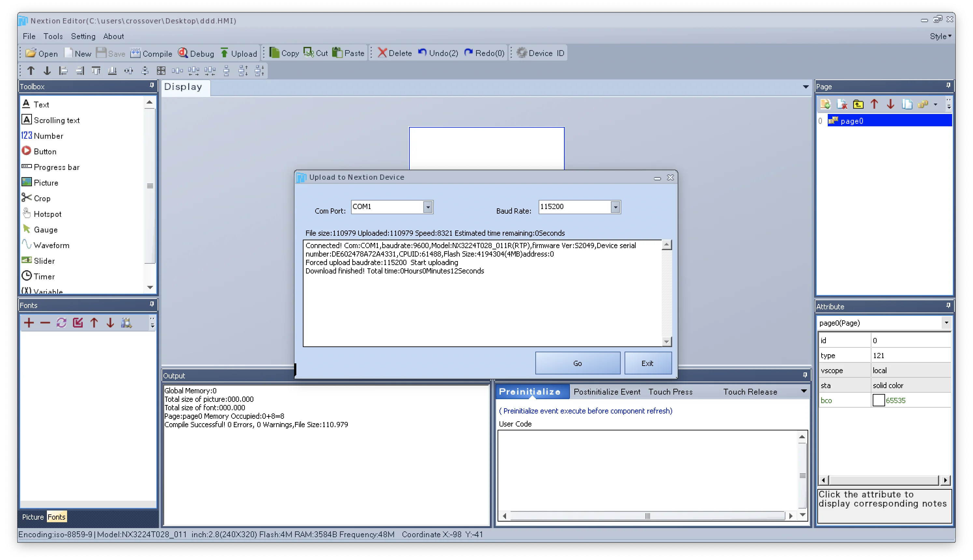Switch to the Postinitialize Event tab
The width and height of the screenshot is (973, 560).
tap(606, 392)
